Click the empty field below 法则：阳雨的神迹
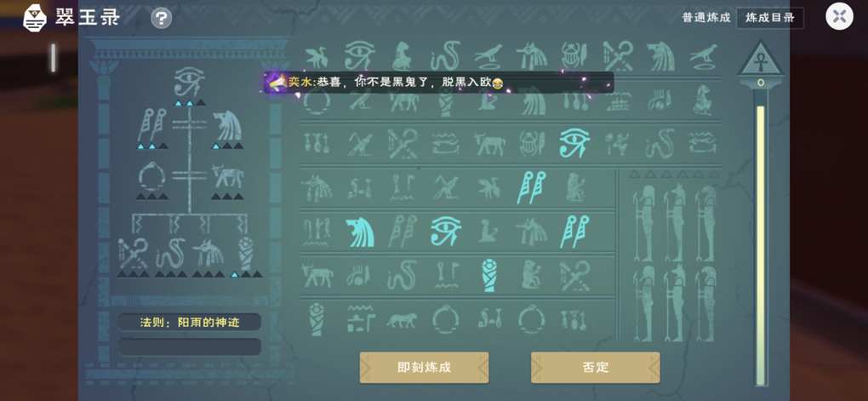This screenshot has height=401, width=868. pos(189,347)
